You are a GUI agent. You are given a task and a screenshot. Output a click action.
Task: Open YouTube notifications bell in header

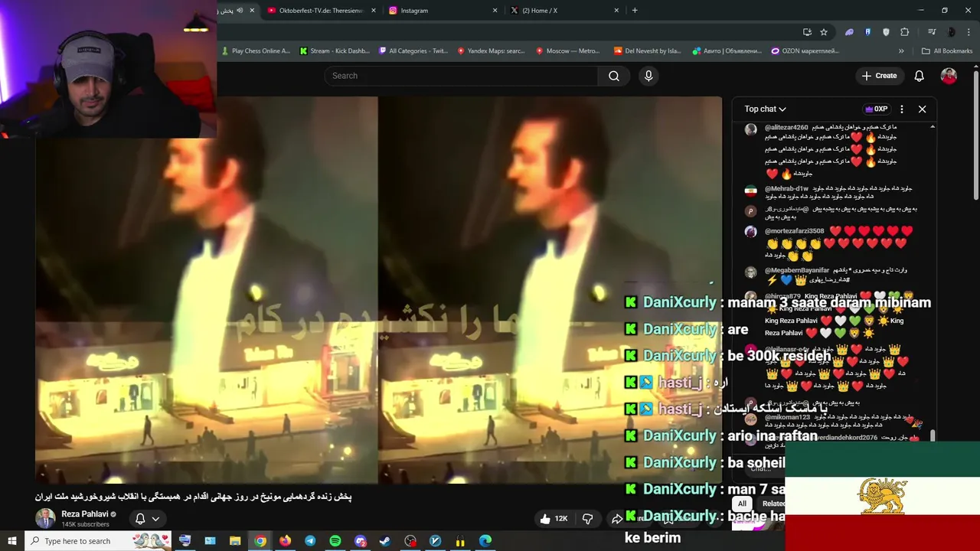pos(919,76)
